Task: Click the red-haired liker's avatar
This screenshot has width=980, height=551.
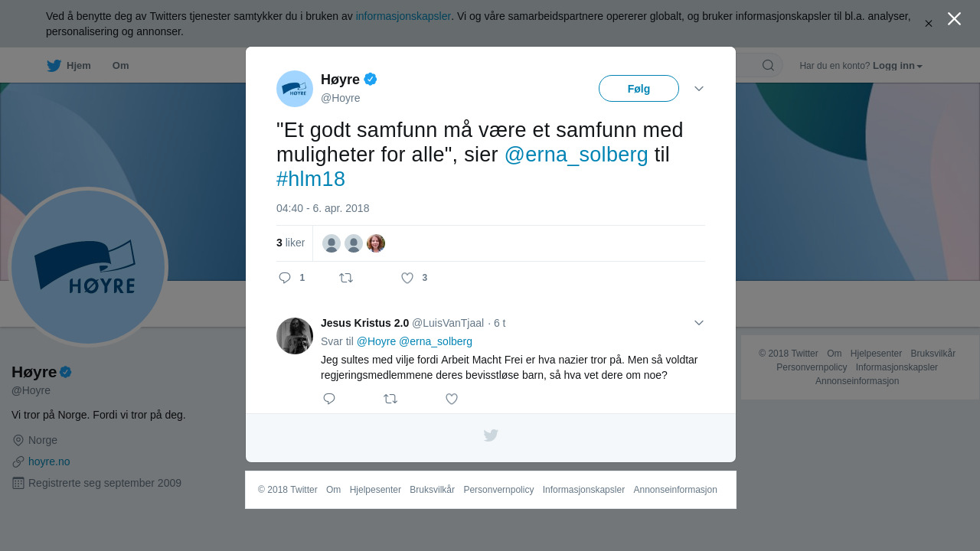Action: (376, 243)
